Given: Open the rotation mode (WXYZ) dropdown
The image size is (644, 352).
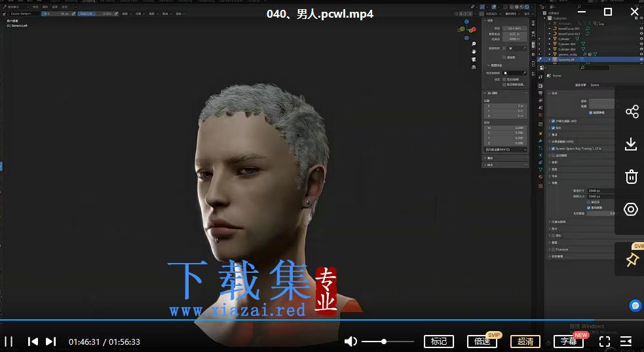Looking at the screenshot, I should pos(505,150).
